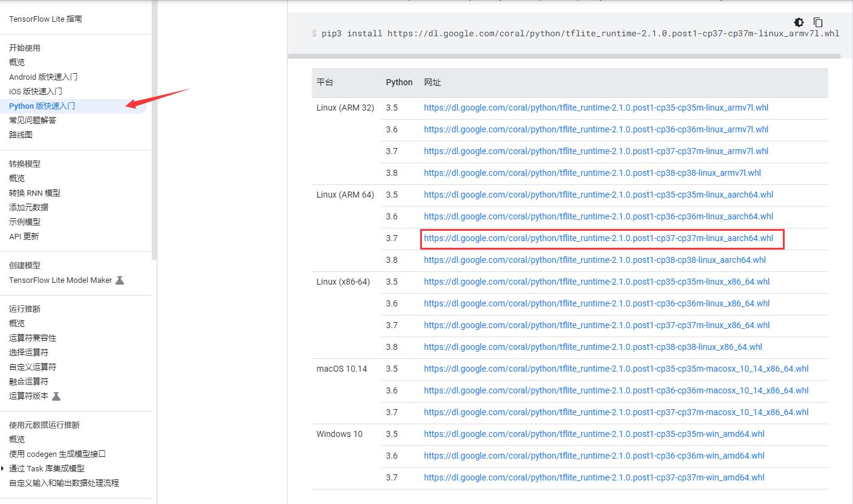This screenshot has height=504, width=853.
Task: Click the Linux (x86-64) platform cell
Action: (343, 282)
